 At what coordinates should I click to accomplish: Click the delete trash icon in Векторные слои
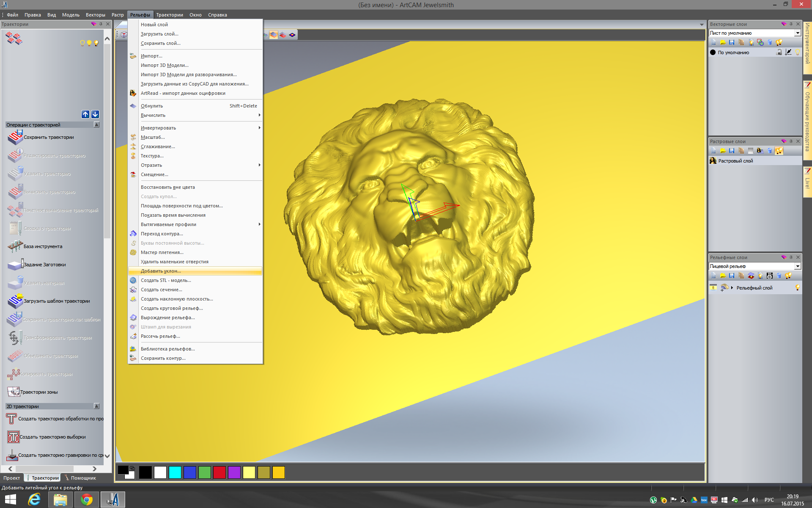pos(770,42)
